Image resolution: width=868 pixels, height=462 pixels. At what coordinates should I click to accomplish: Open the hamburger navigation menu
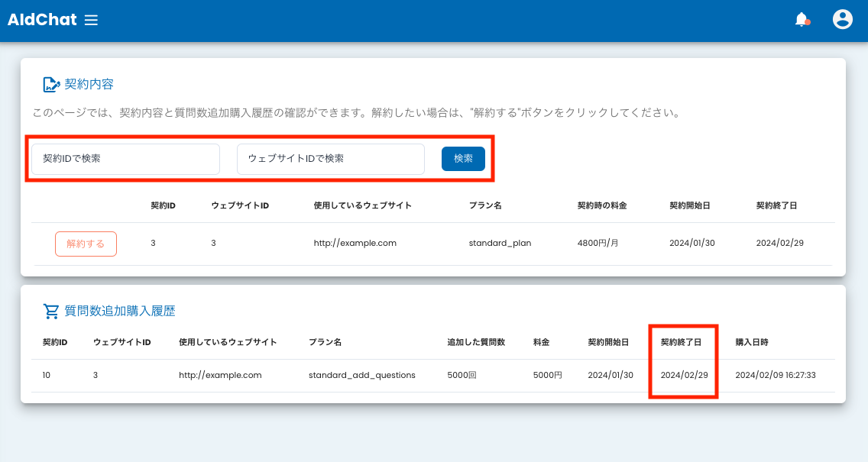pyautogui.click(x=91, y=20)
